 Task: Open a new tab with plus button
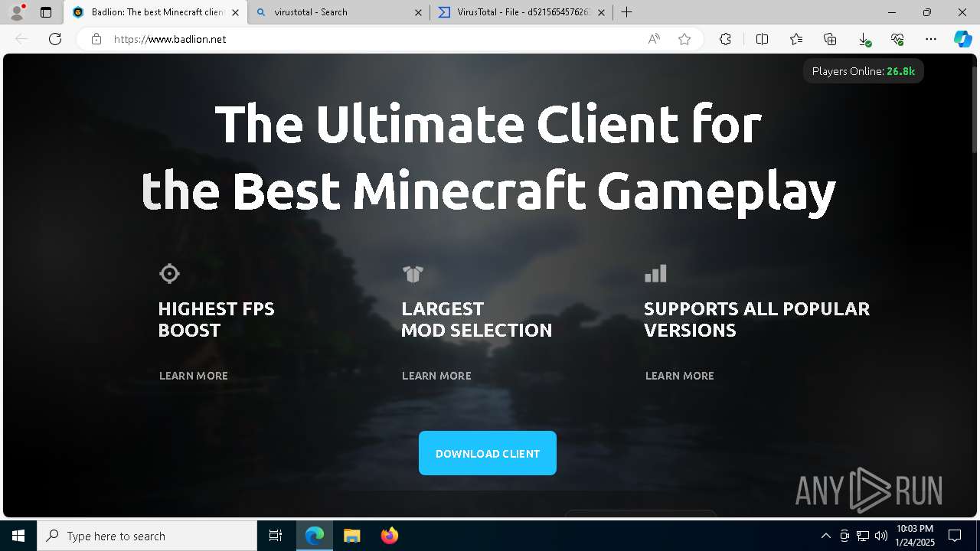(627, 12)
